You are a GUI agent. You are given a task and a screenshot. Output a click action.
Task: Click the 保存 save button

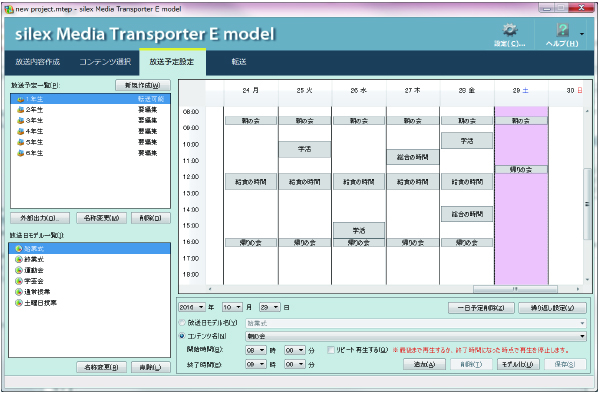pos(565,364)
